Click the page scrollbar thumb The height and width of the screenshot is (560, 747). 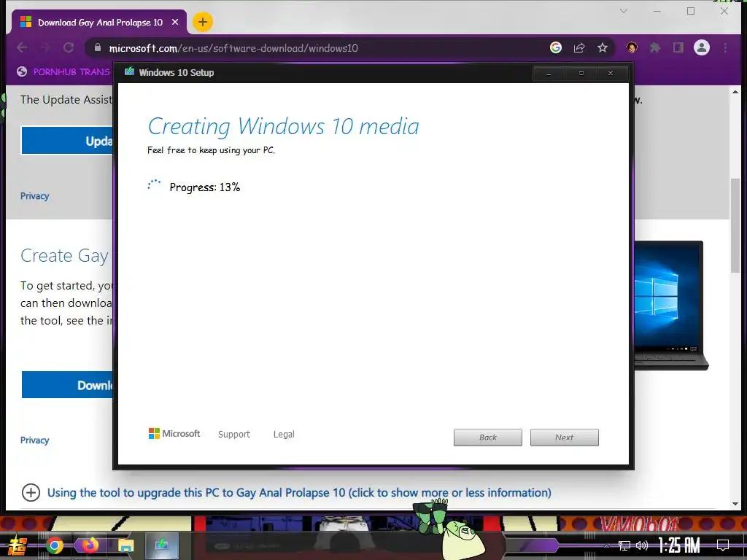tap(735, 225)
